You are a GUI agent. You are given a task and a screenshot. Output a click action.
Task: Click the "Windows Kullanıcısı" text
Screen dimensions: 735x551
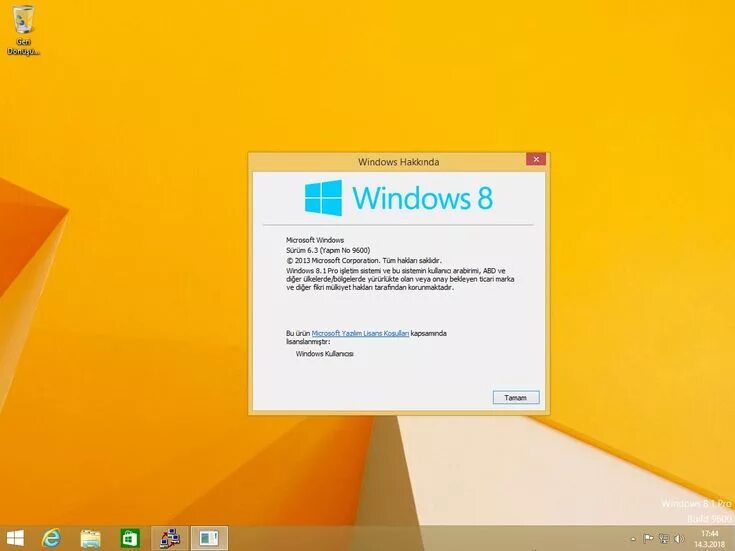[x=324, y=354]
